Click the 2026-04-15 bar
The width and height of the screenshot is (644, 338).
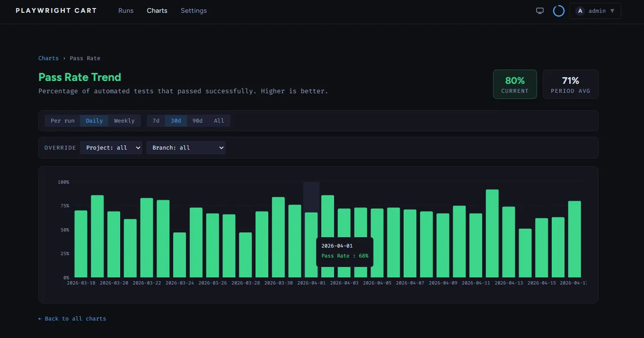(541, 248)
